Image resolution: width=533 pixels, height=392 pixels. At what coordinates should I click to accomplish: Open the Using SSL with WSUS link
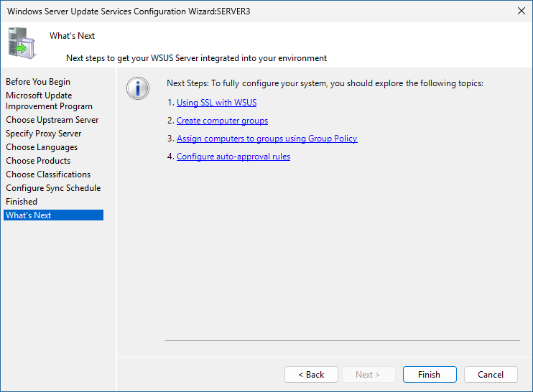(x=216, y=103)
